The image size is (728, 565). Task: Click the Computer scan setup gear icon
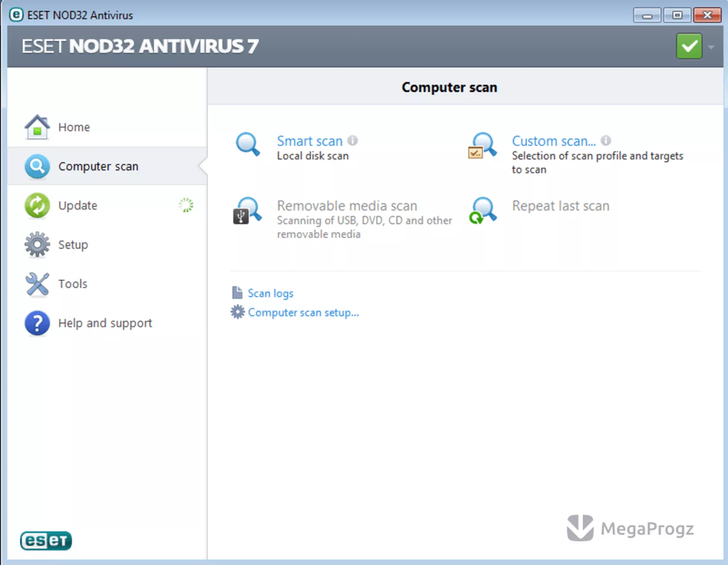(x=238, y=312)
